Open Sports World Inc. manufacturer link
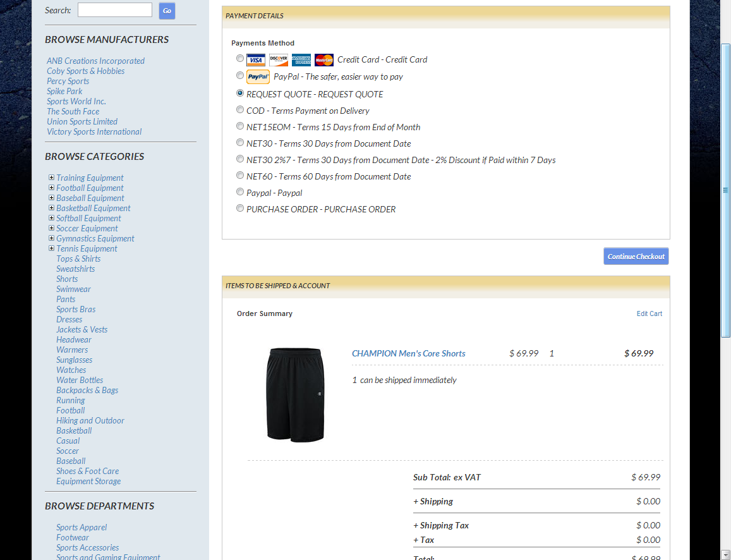The width and height of the screenshot is (731, 560). [x=76, y=101]
